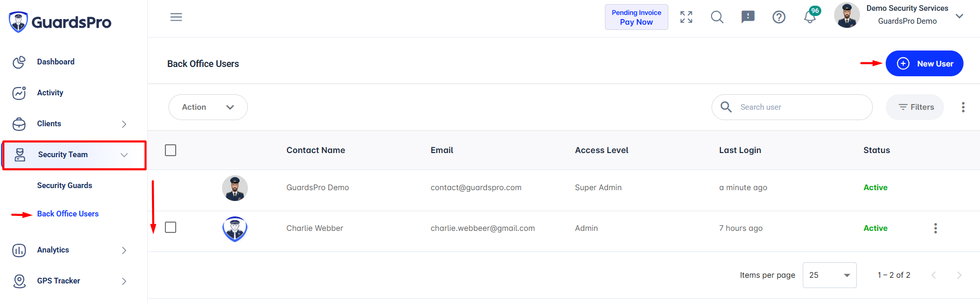980x303 pixels.
Task: Click the Dashboard pie chart icon
Action: pyautogui.click(x=19, y=62)
